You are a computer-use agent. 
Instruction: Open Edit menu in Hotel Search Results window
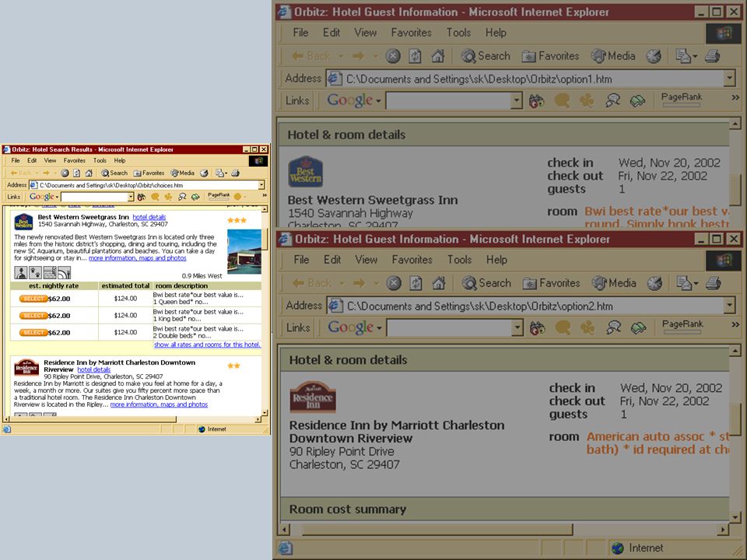tap(32, 160)
